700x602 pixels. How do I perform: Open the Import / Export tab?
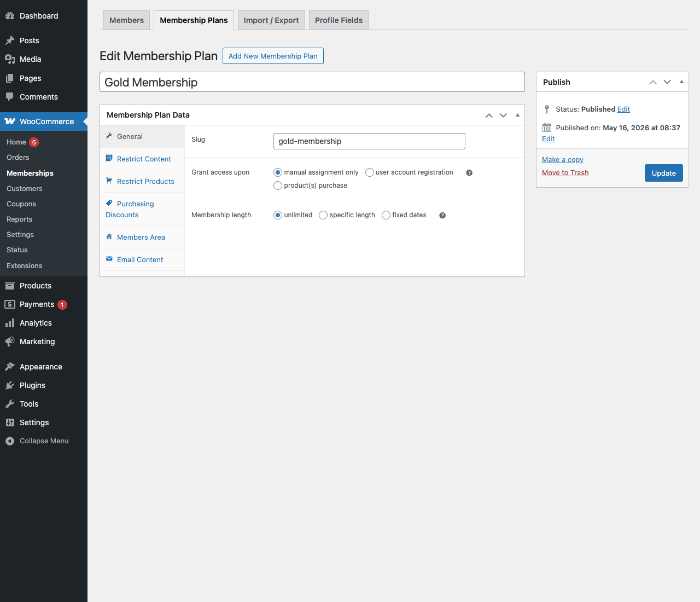[271, 20]
